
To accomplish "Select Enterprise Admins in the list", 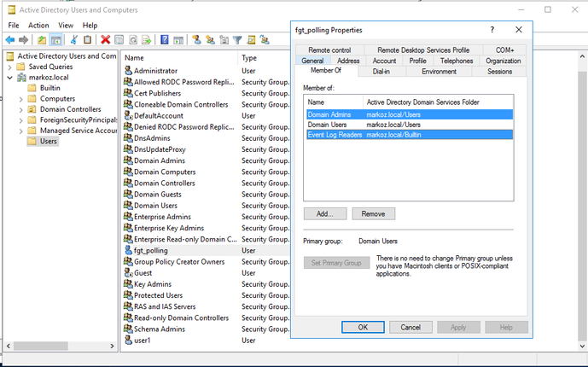I will point(162,216).
